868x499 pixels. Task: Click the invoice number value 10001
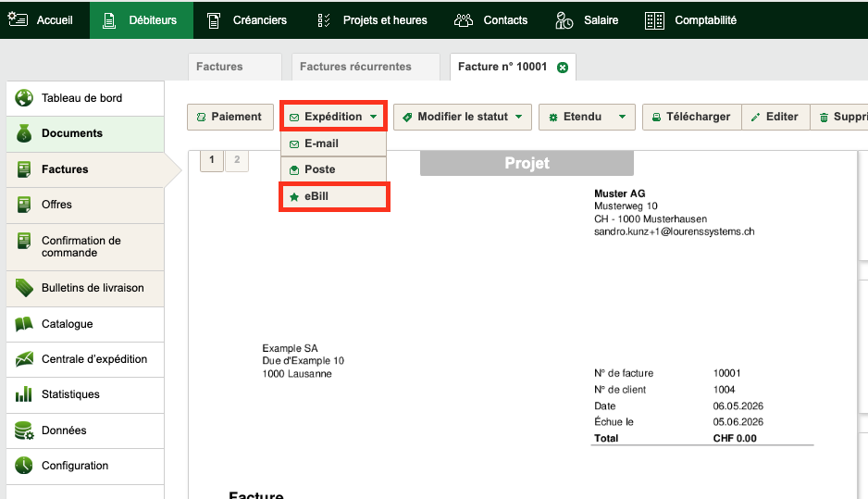tap(726, 373)
